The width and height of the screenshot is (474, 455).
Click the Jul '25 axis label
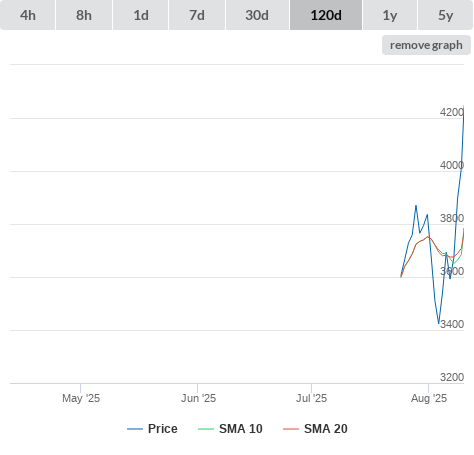pyautogui.click(x=311, y=398)
